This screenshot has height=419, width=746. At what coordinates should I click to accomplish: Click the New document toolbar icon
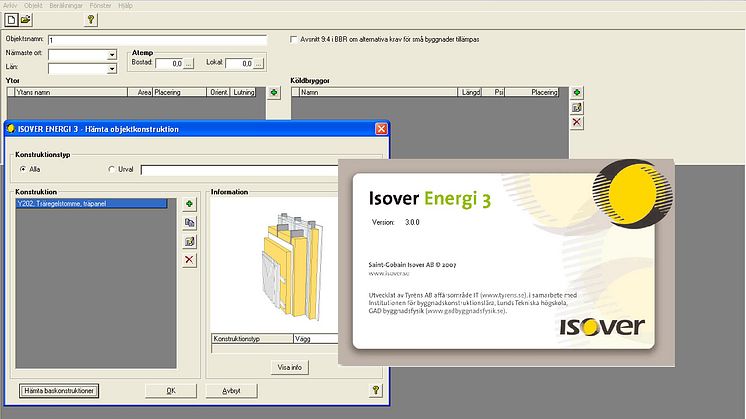pyautogui.click(x=11, y=19)
